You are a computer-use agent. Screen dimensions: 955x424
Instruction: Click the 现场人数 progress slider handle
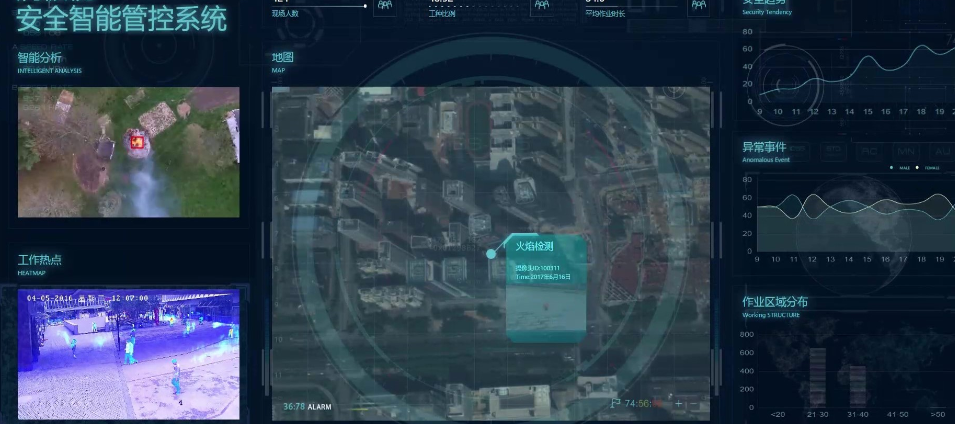tap(365, 6)
